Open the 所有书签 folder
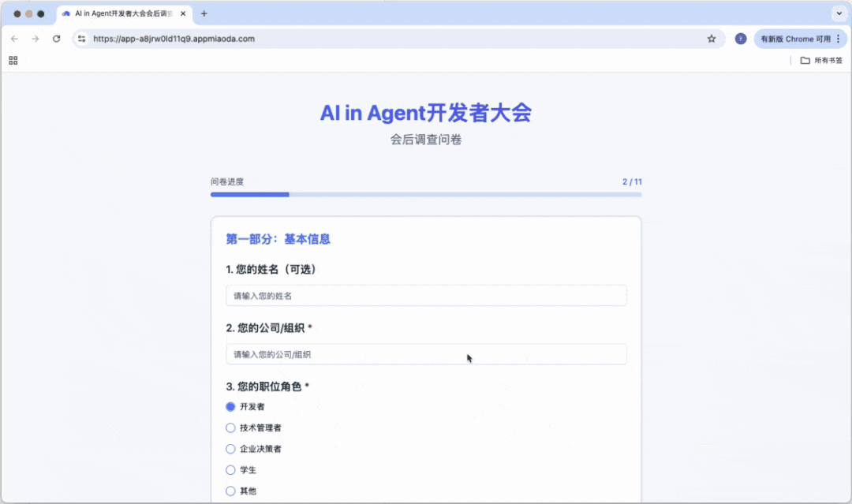The image size is (852, 504). click(x=821, y=60)
